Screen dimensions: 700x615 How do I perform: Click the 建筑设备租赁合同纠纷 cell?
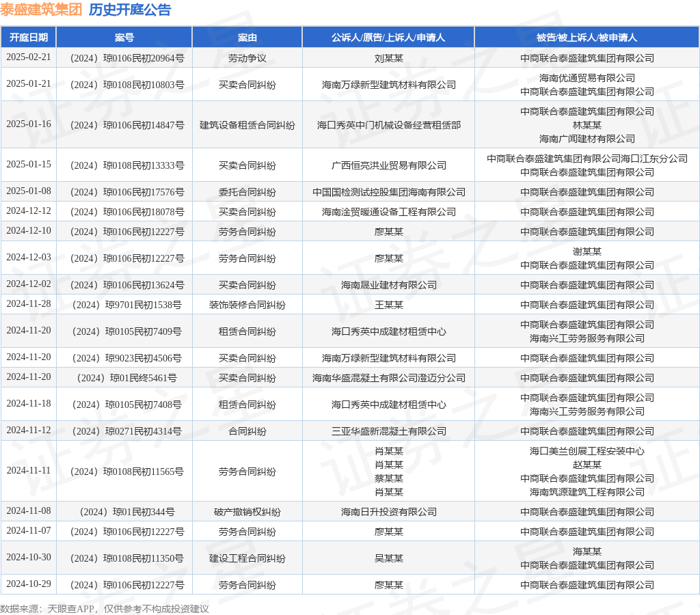(x=247, y=125)
